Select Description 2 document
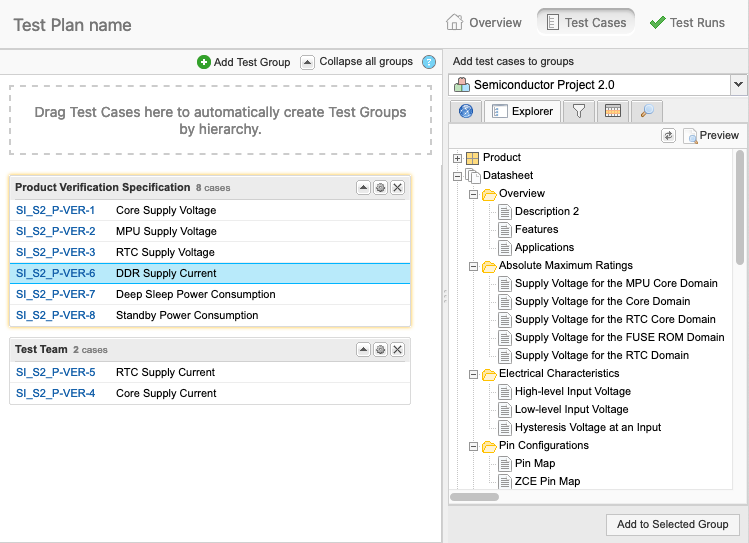This screenshot has width=749, height=543. tap(546, 211)
